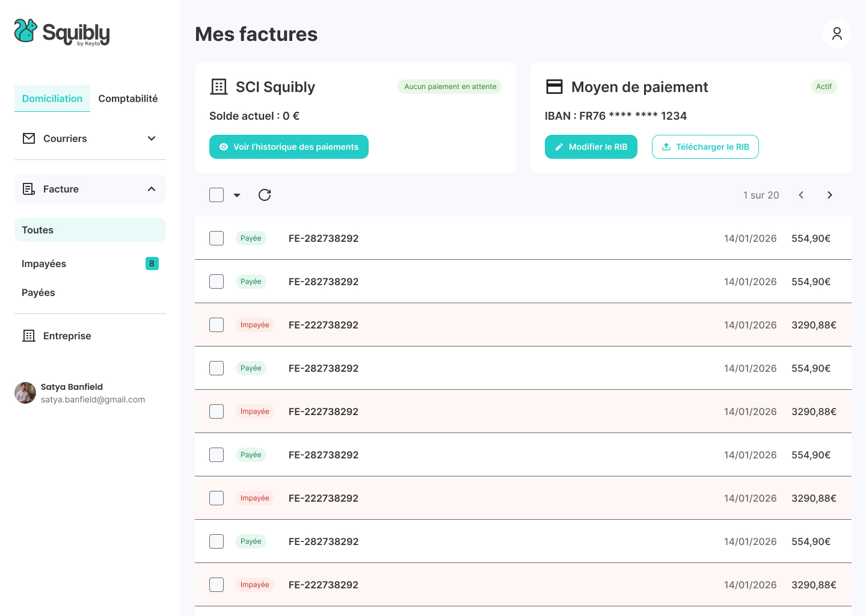
Task: Open the user profile icon
Action: (x=837, y=34)
